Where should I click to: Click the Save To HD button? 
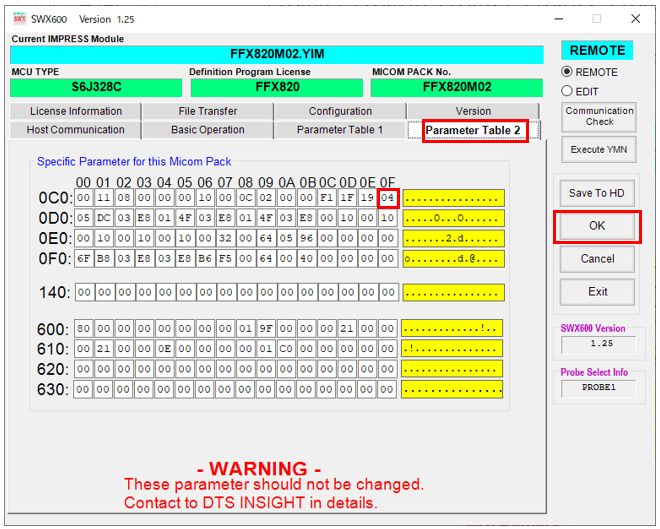point(597,193)
